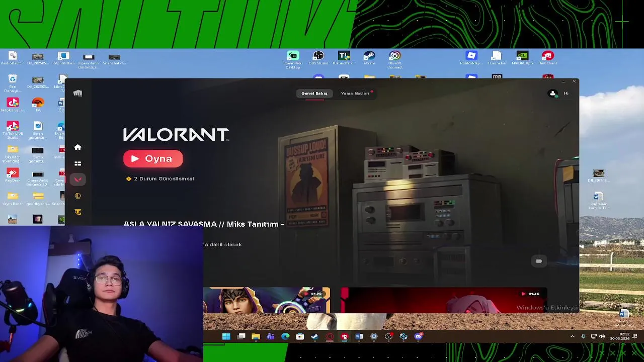The image size is (644, 362).
Task: Open the Windows Start button
Action: [226, 336]
